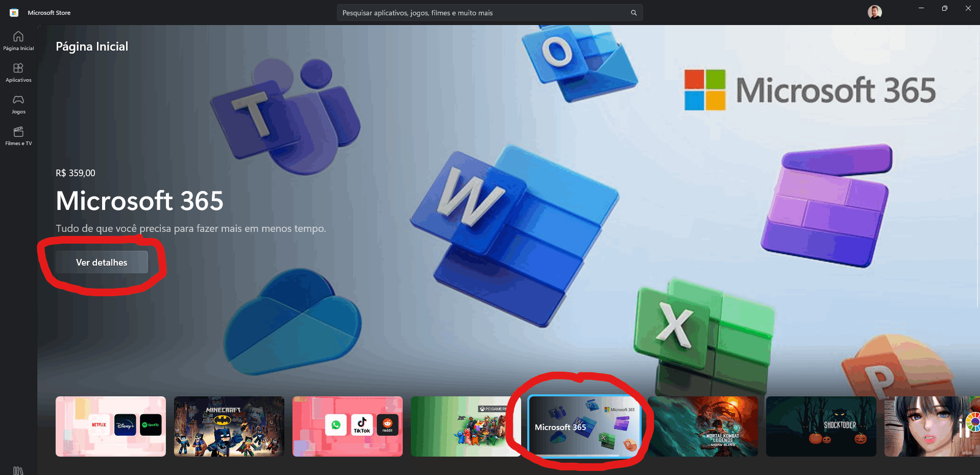
Task: Select the Shocktober thumbnail
Action: [821, 426]
